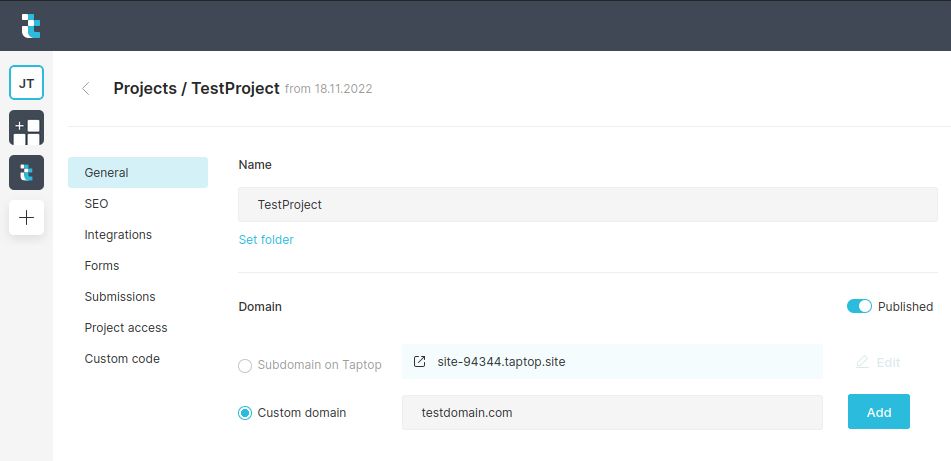The width and height of the screenshot is (951, 461).
Task: Open site-94344.taptop.site external link icon
Action: click(419, 362)
